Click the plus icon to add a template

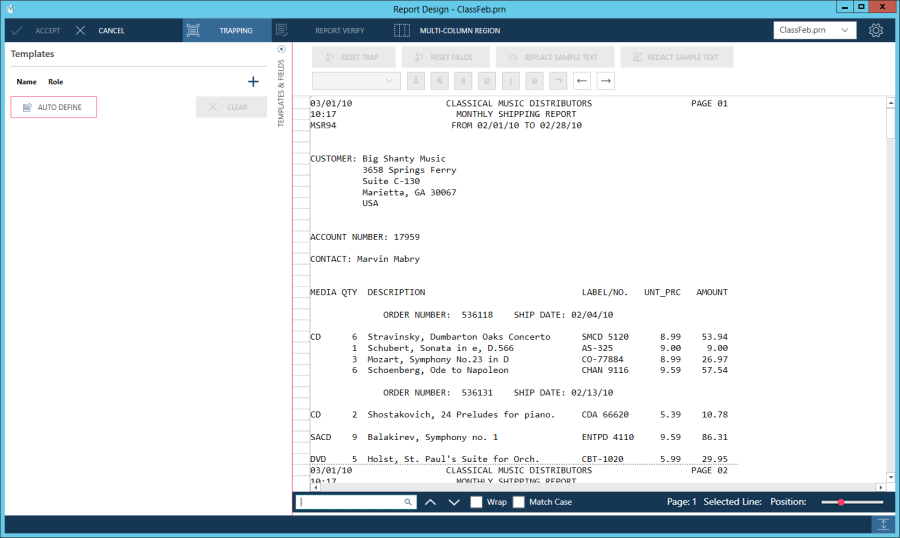tap(253, 82)
